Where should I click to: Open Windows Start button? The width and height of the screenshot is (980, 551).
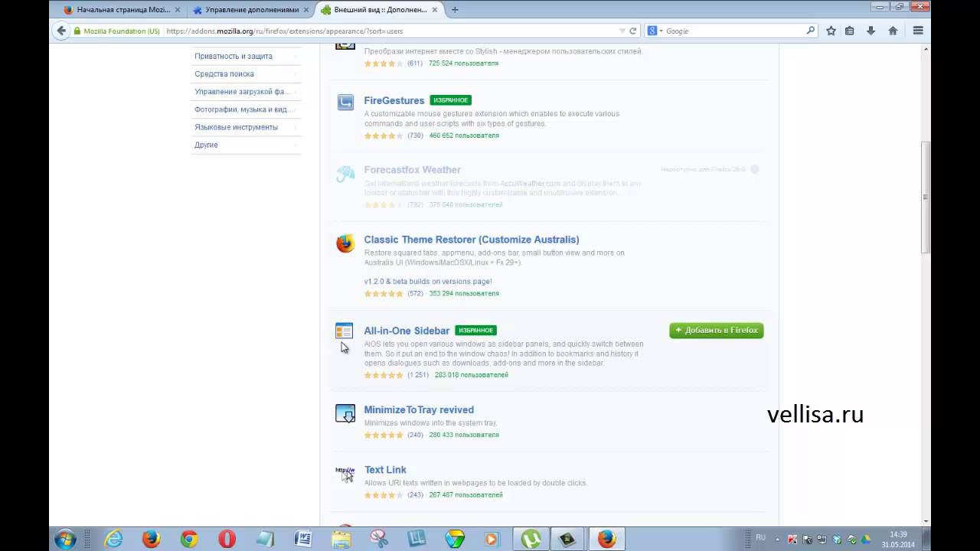[65, 539]
